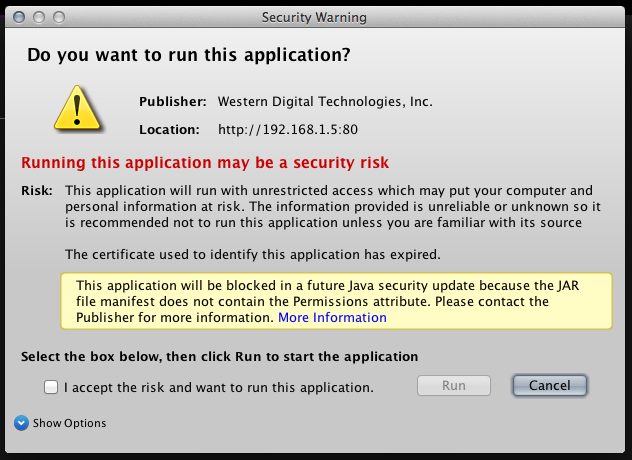Expand the Show Options section label
Screen dimensions: 632x460
pos(69,423)
